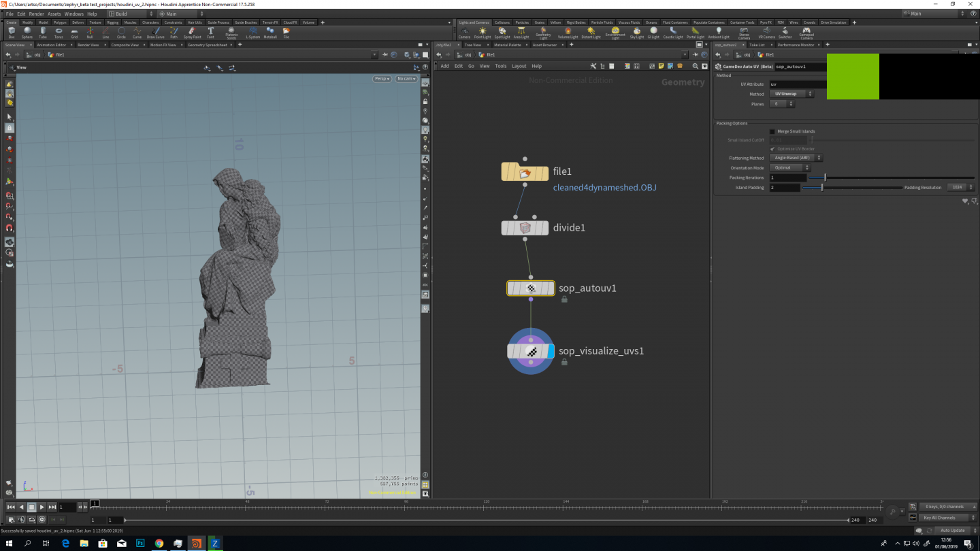Open the Flattening Method dropdown
This screenshot has width=980, height=551.
[x=796, y=158]
